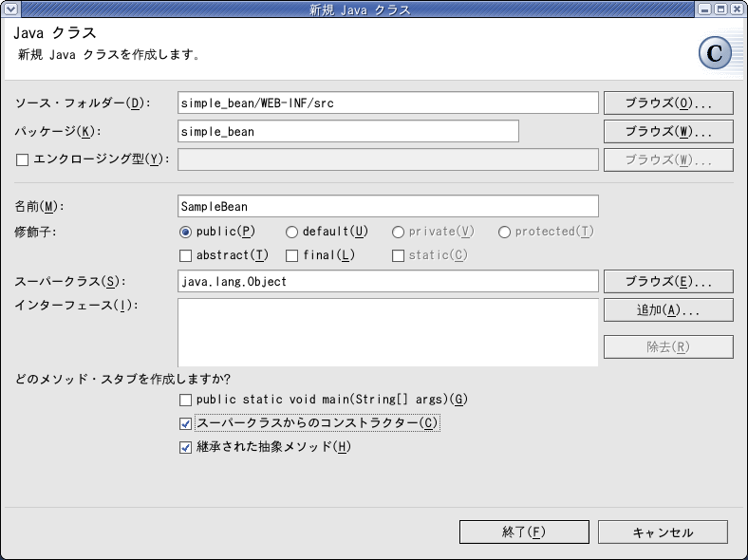Open the window menu arrow in title bar
Image resolution: width=748 pixels, height=560 pixels.
(11, 9)
